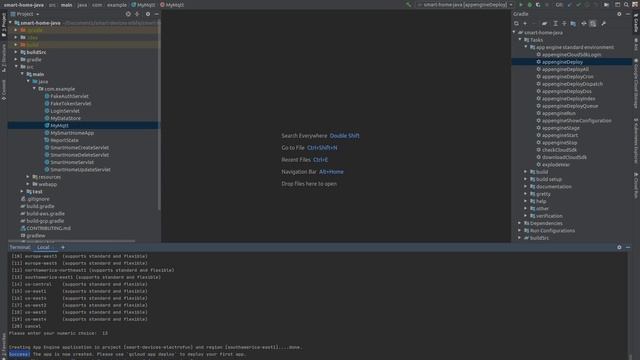Expand the webapp folder
This screenshot has height=360, width=640.
pos(28,184)
